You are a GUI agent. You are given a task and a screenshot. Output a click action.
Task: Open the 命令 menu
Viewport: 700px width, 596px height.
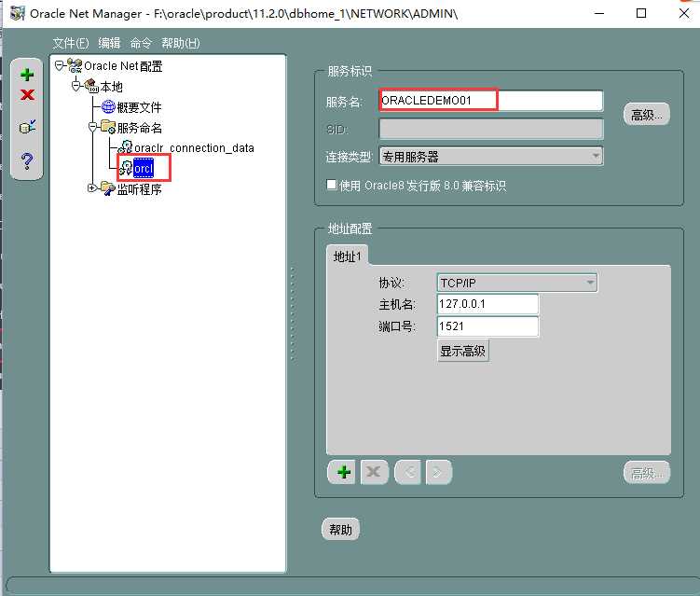click(141, 43)
